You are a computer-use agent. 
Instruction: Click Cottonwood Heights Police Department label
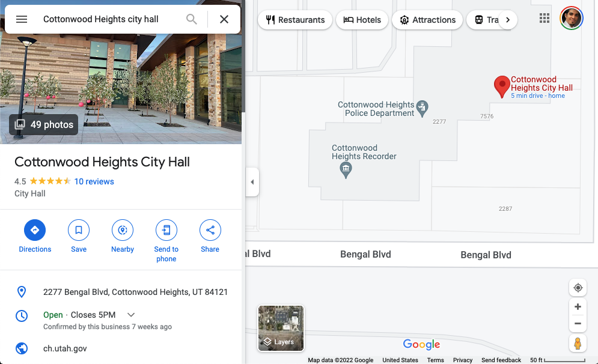click(x=376, y=109)
